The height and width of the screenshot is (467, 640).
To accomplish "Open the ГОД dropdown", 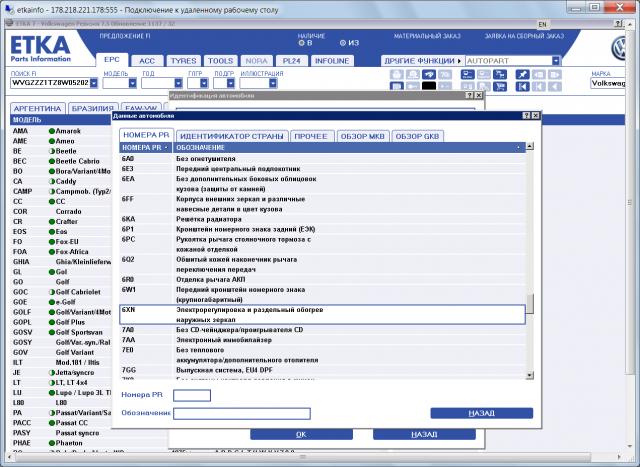I will (x=178, y=83).
